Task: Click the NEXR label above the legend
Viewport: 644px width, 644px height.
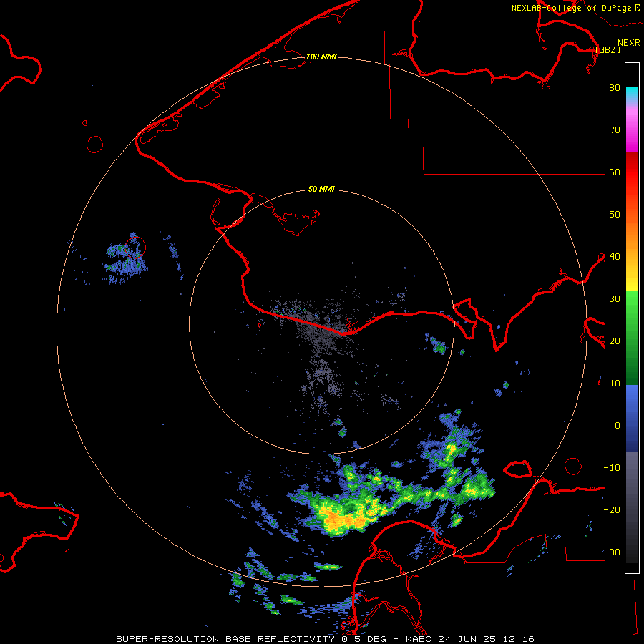Action: tap(629, 43)
